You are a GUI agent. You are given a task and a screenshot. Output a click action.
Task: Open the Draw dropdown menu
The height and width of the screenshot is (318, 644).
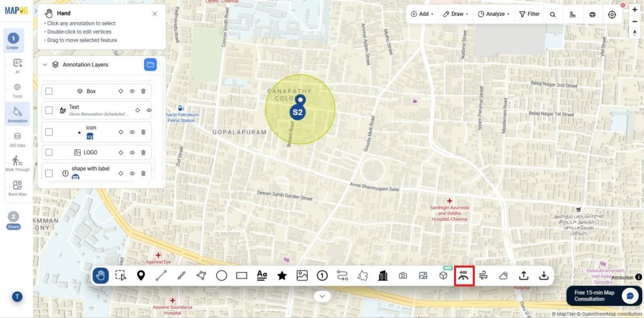(455, 14)
